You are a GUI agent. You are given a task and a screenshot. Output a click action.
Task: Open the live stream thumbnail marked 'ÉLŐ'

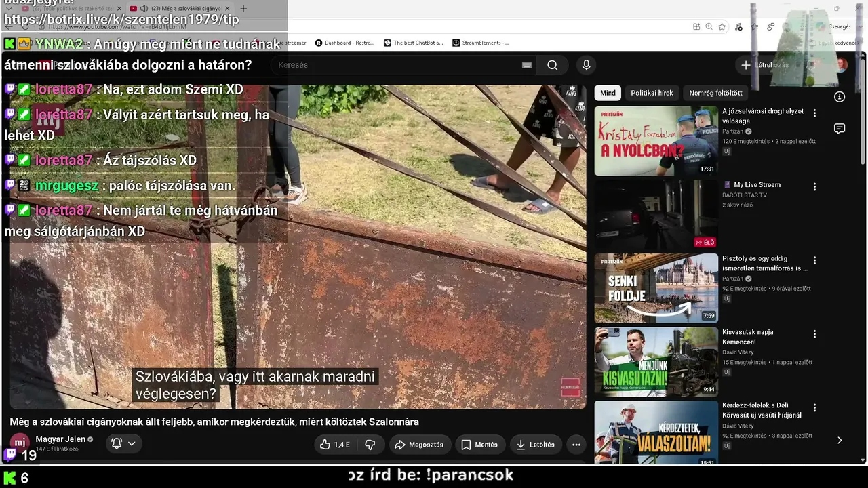(656, 214)
